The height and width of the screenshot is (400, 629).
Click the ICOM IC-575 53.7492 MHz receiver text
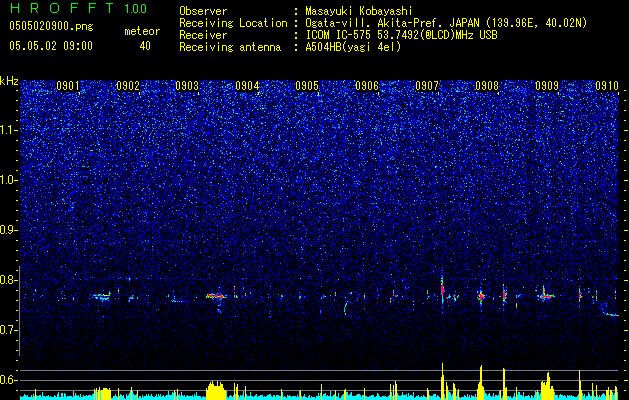tap(401, 35)
